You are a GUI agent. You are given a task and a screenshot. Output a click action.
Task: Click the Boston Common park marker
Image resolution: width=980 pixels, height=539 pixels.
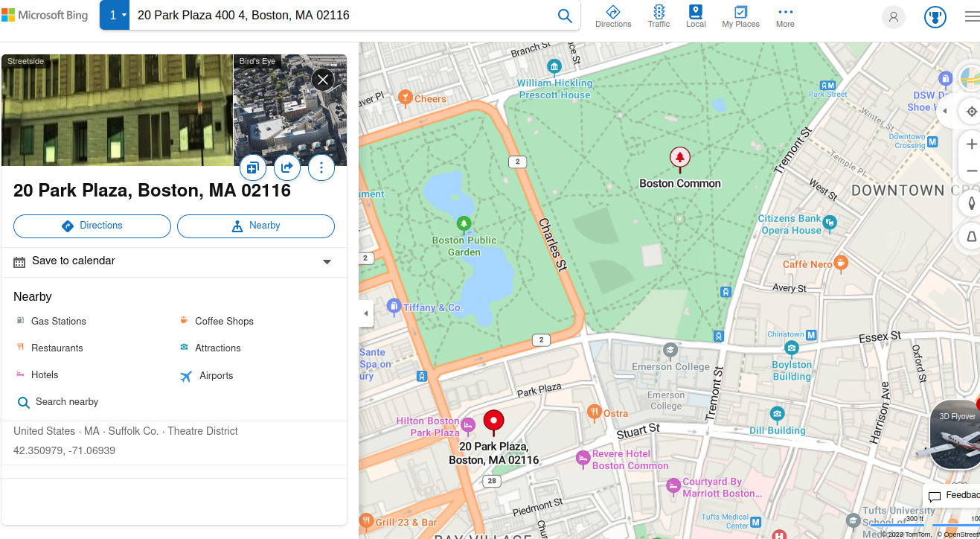tap(679, 159)
